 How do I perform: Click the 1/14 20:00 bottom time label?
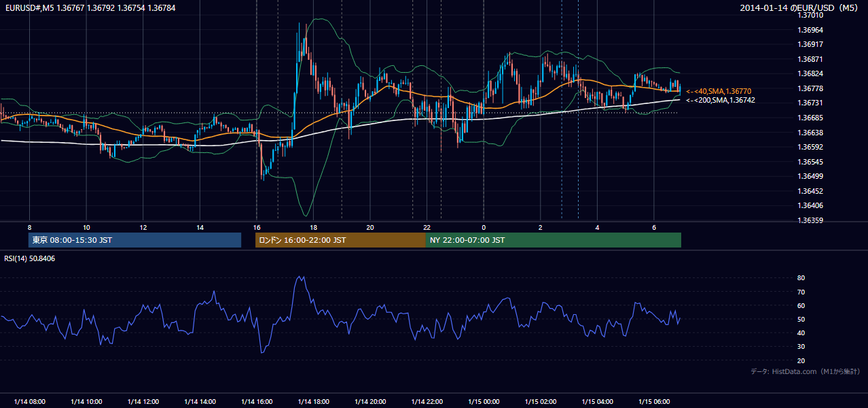click(x=369, y=401)
